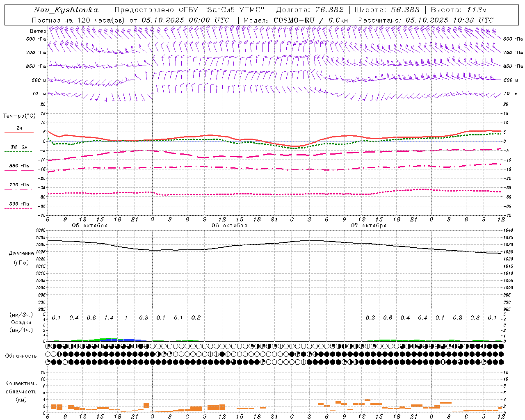
Task: Click the station name Nov_Kyshtovka
Action: 66,10
